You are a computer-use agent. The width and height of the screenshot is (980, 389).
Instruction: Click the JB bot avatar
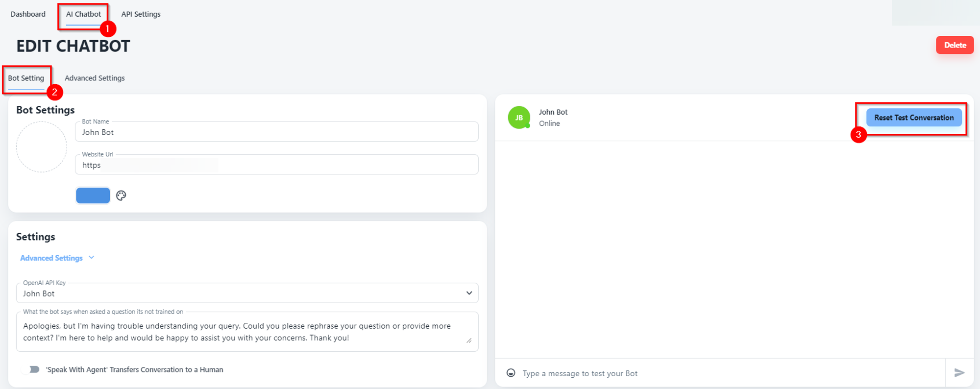coord(519,118)
